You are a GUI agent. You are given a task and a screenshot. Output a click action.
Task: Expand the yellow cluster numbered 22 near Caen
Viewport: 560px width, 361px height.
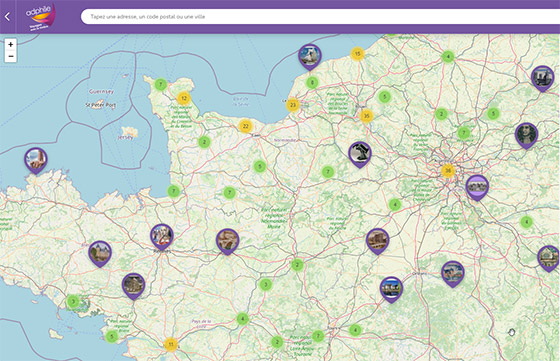tap(245, 126)
